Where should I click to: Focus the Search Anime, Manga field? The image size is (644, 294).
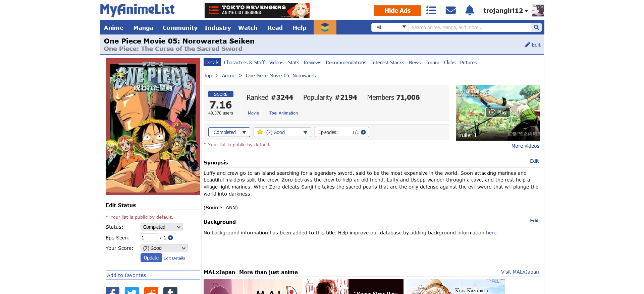470,27
